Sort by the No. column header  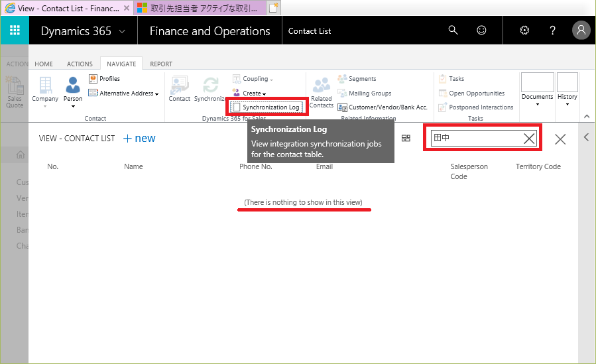tap(53, 166)
